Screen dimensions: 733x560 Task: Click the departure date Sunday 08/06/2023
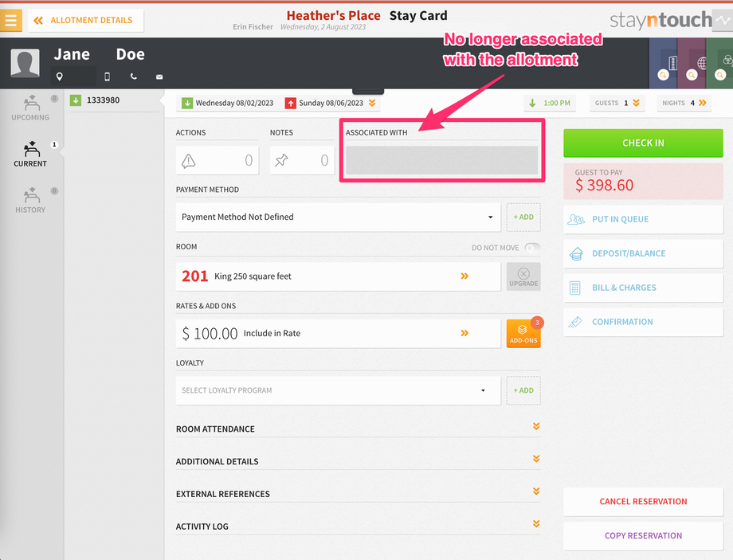point(324,103)
